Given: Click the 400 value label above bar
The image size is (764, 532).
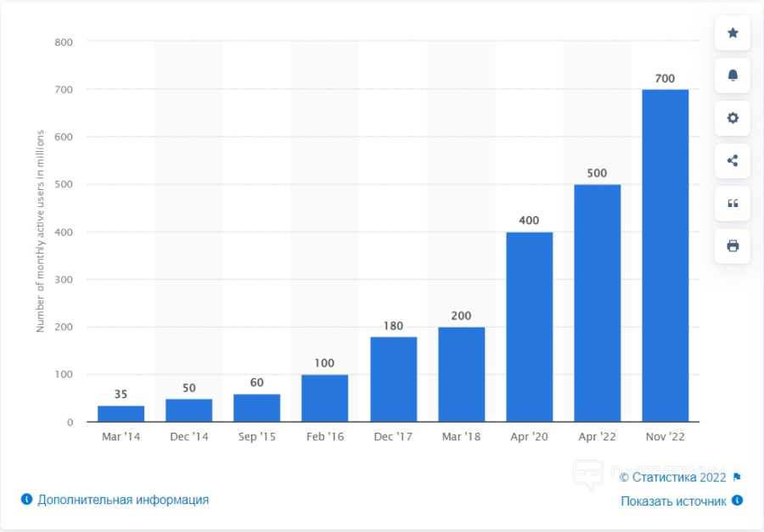Looking at the screenshot, I should pyautogui.click(x=529, y=221).
